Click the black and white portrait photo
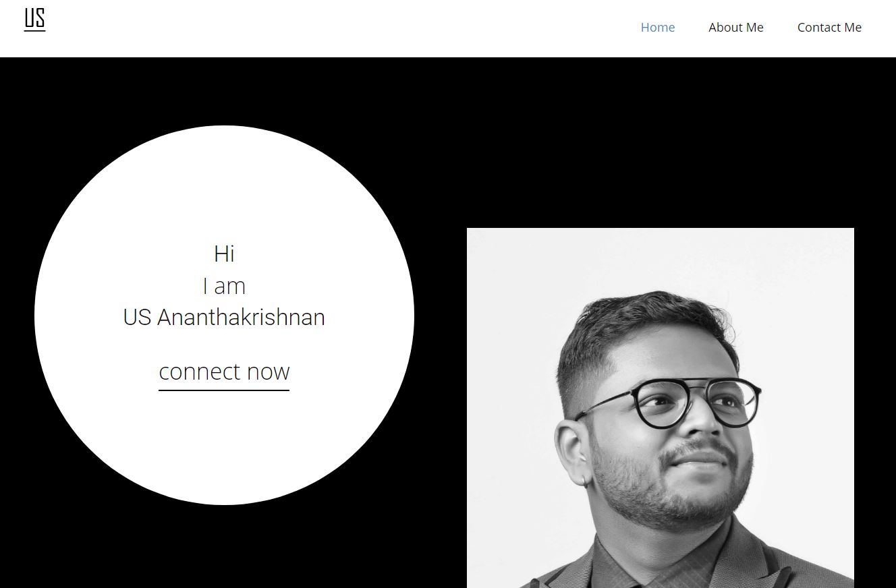Screen dimensions: 896x588 pos(661,408)
